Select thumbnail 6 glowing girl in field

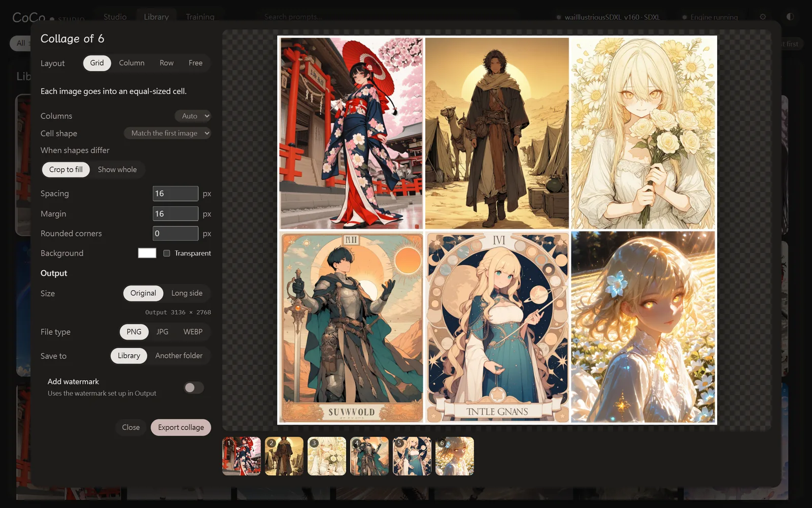pos(455,456)
